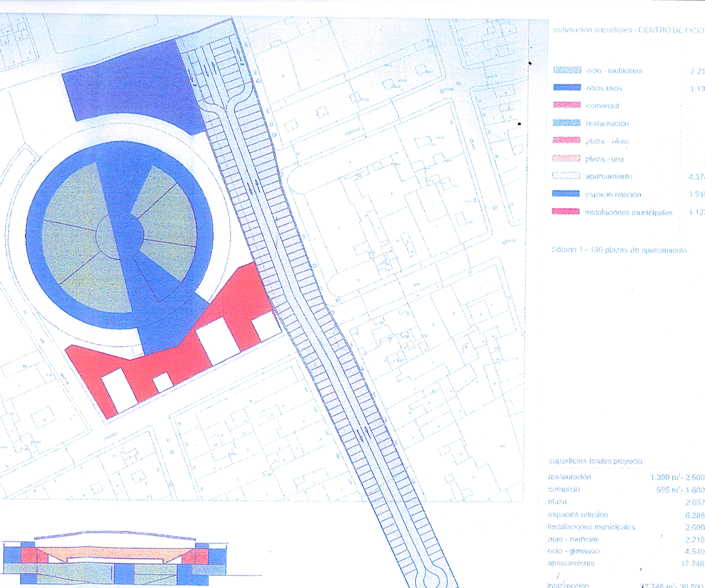This screenshot has height=588, width=705.
Task: Click the intervención row label
Action: (x=568, y=584)
